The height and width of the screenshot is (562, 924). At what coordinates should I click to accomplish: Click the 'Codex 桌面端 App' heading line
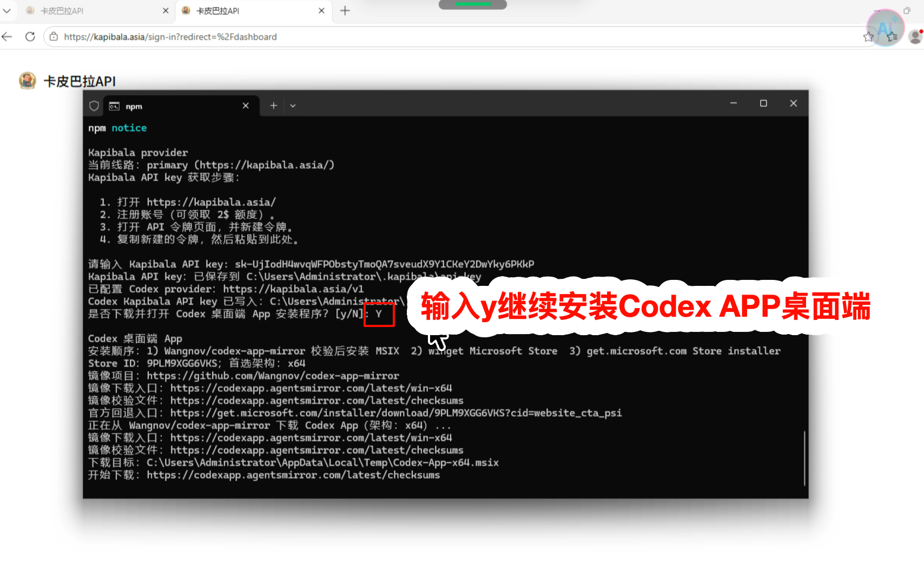click(135, 338)
